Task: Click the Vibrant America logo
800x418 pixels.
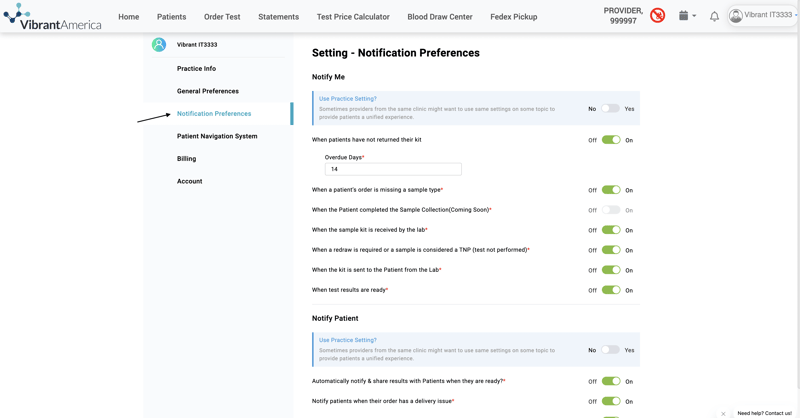Action: (52, 16)
